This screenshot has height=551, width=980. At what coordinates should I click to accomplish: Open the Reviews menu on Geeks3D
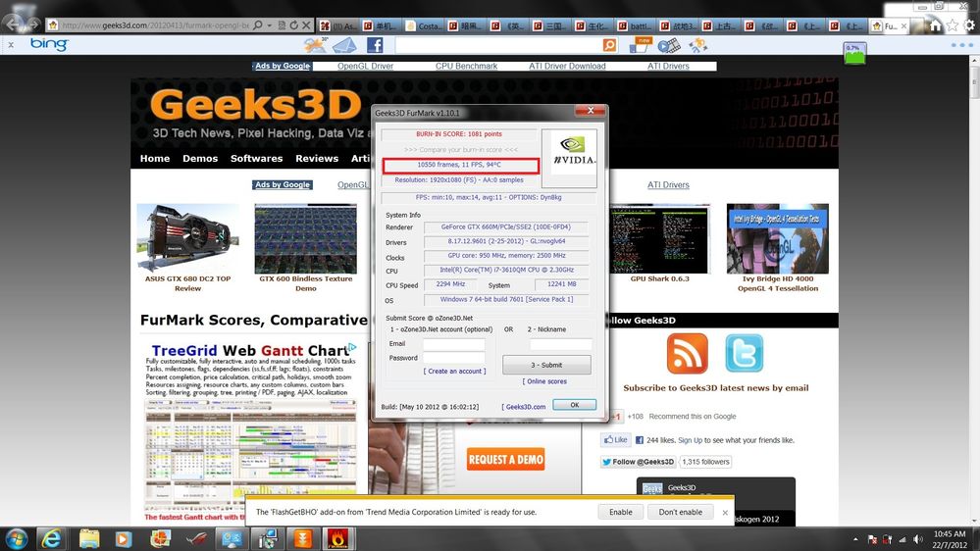(x=317, y=159)
